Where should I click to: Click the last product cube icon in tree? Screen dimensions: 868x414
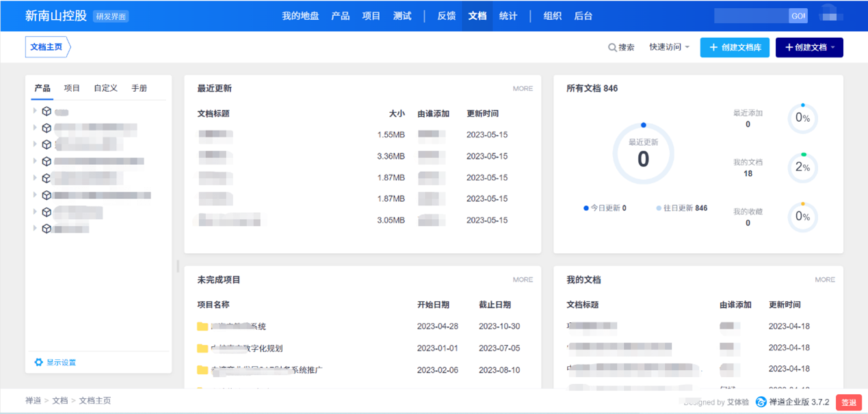click(47, 229)
